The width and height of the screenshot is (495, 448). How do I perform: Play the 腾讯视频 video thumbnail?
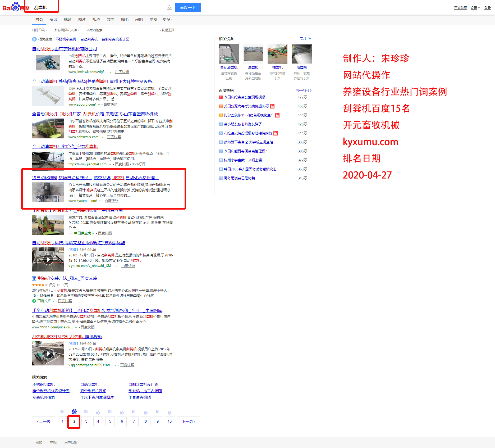point(48,354)
